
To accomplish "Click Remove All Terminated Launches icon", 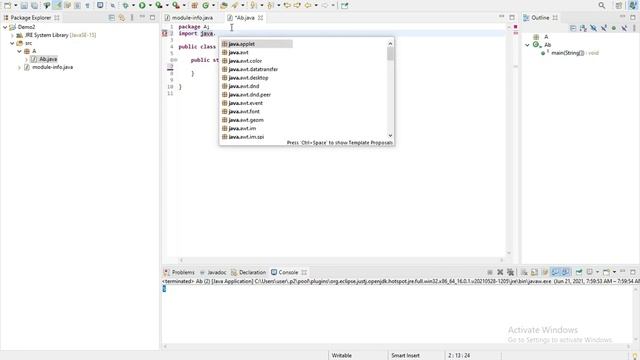I will pos(510,272).
